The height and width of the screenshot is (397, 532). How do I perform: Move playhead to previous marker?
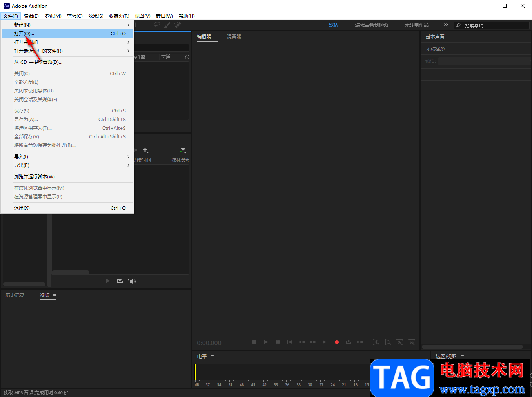click(x=289, y=342)
